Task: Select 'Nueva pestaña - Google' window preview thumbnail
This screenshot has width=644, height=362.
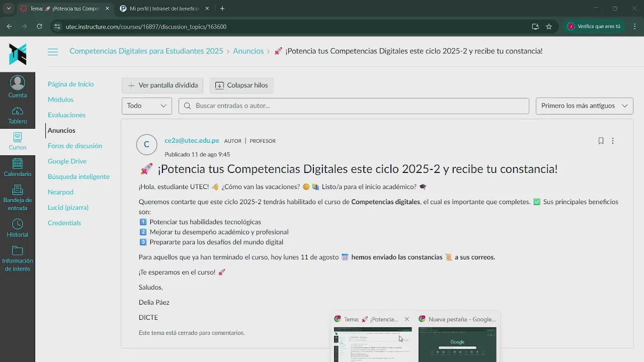Action: point(457,344)
